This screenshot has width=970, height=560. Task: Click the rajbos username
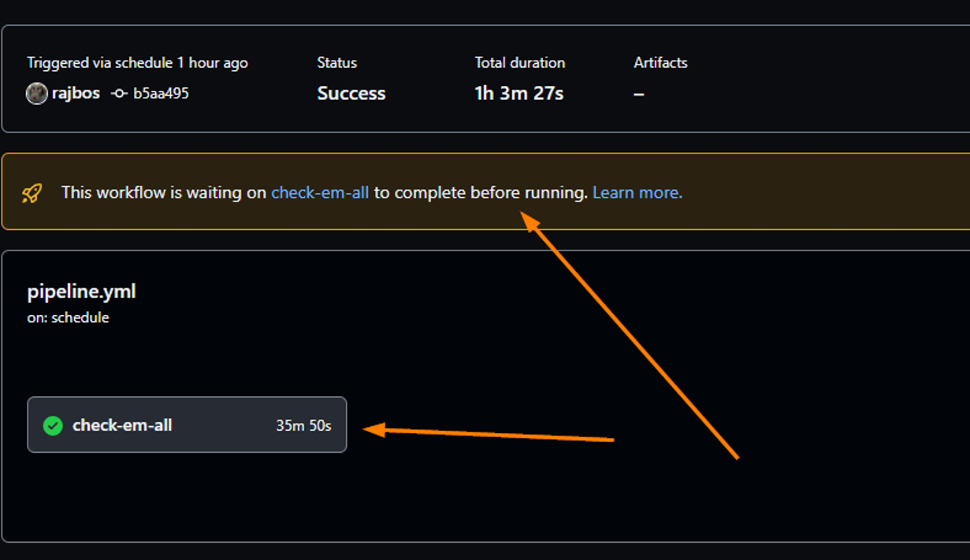75,93
